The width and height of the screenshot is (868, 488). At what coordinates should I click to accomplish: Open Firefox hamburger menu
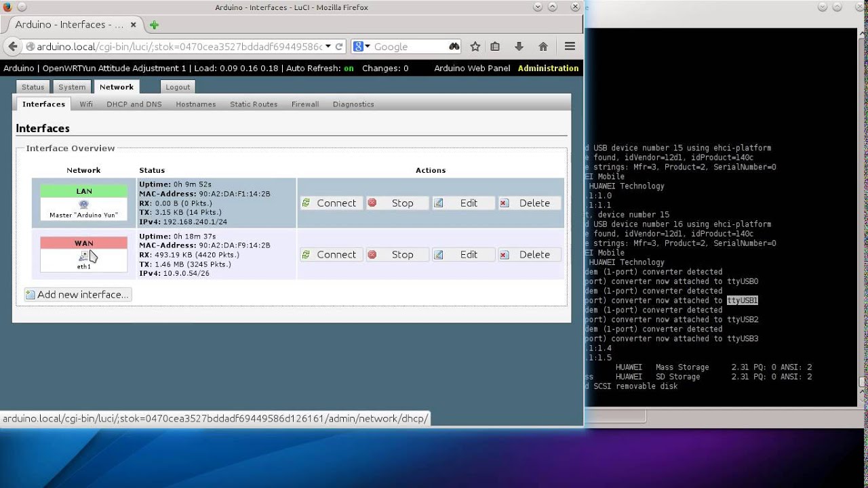tap(570, 47)
